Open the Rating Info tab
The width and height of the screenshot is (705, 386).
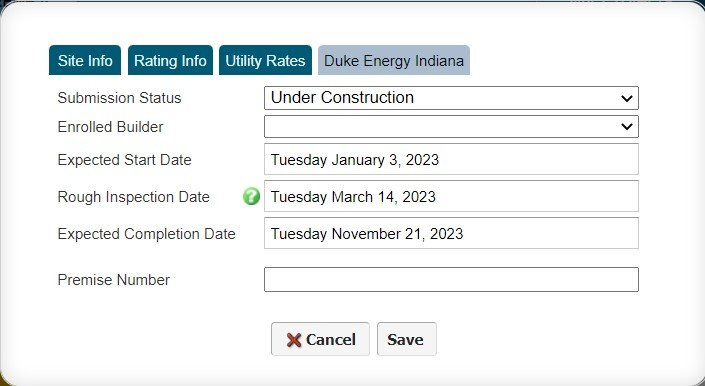tap(170, 60)
